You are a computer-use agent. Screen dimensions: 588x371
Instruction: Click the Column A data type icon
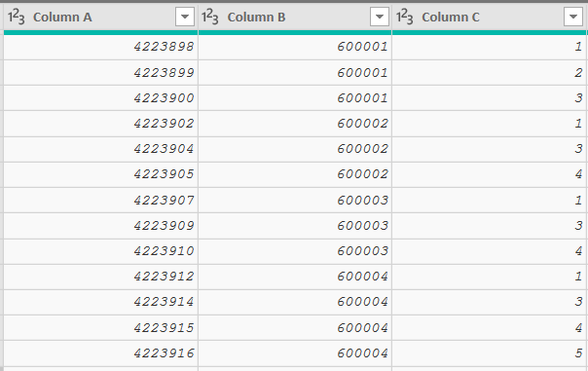17,17
